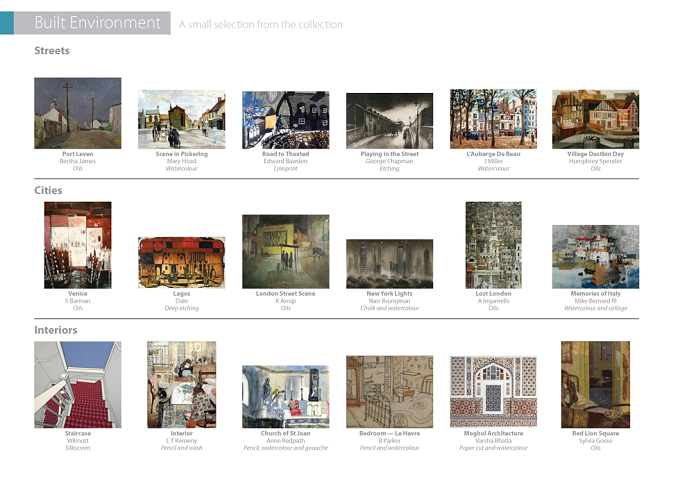Select the Village Dustbin Day painting

tap(595, 119)
